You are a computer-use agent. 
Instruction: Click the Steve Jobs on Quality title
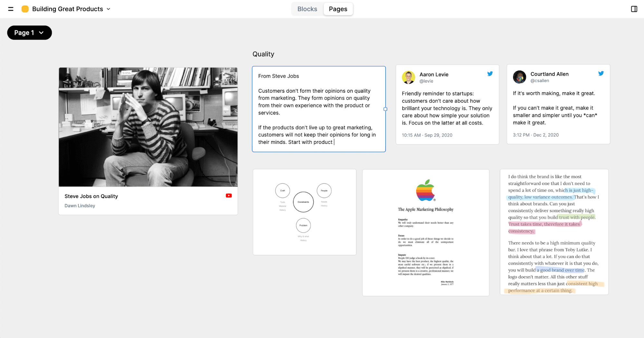pos(91,196)
